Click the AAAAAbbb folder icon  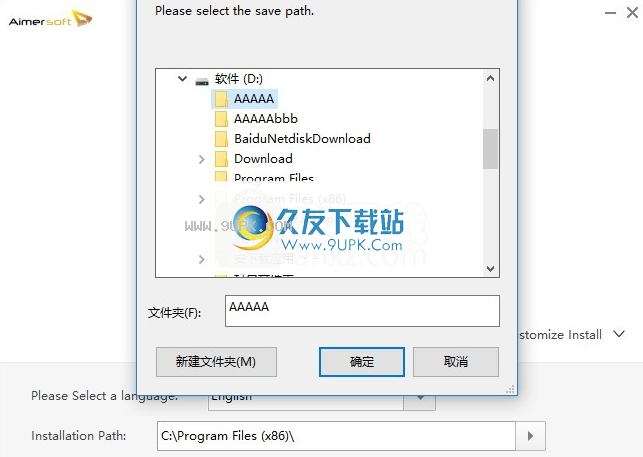221,119
